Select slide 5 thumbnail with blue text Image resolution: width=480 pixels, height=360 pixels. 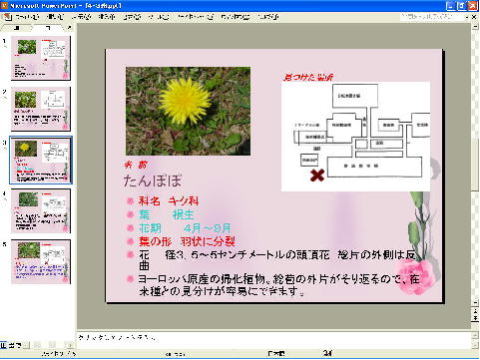pos(41,262)
